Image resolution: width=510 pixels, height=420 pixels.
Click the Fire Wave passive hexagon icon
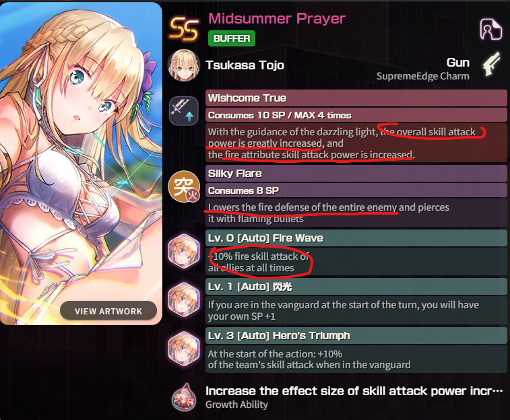(x=184, y=252)
